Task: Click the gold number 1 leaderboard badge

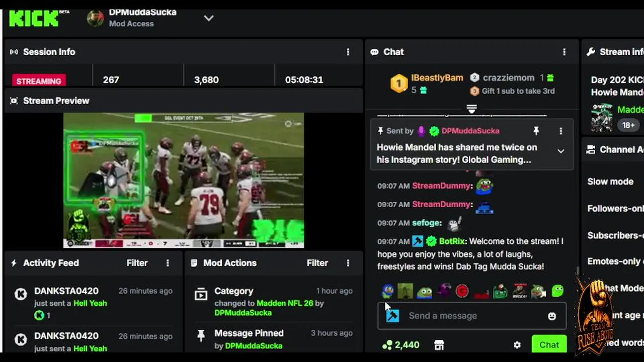Action: coord(399,83)
